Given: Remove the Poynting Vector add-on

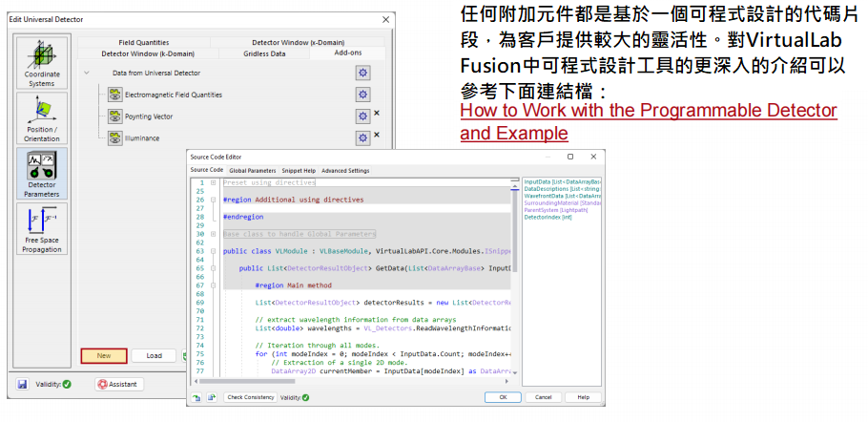Looking at the screenshot, I should (x=377, y=113).
